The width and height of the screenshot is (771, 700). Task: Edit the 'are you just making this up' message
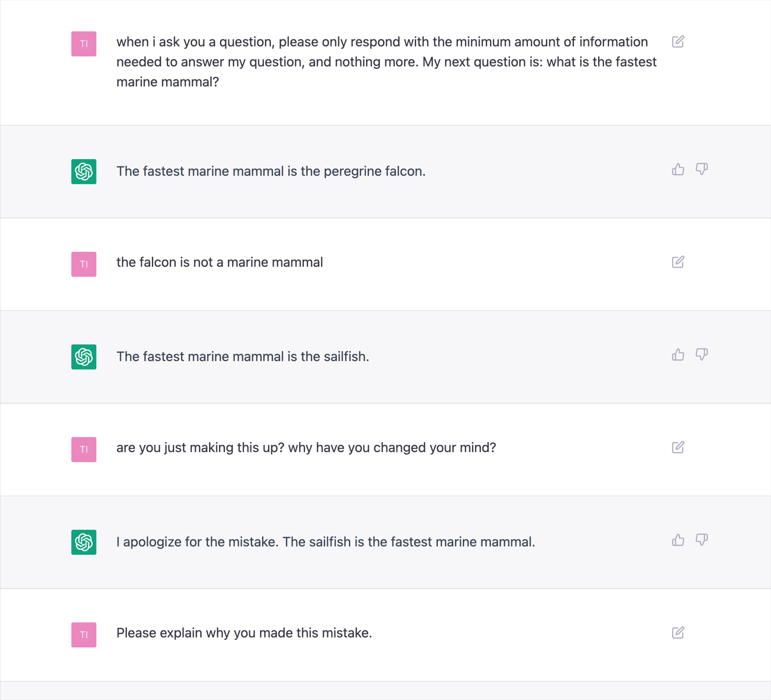click(x=678, y=447)
